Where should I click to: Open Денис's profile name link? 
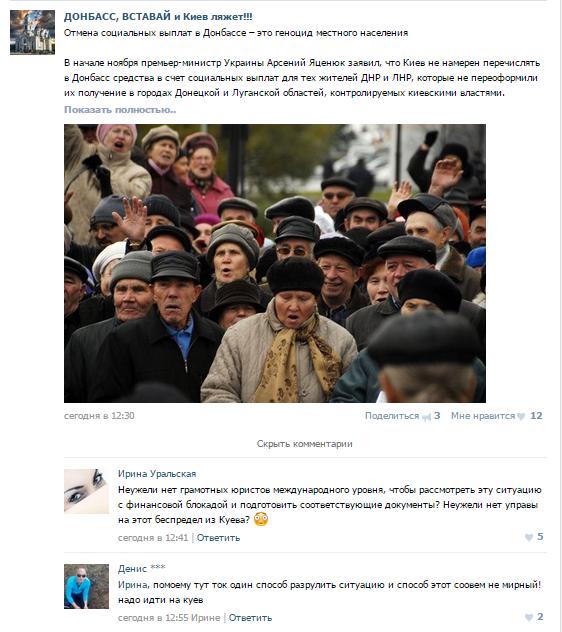pyautogui.click(x=132, y=569)
